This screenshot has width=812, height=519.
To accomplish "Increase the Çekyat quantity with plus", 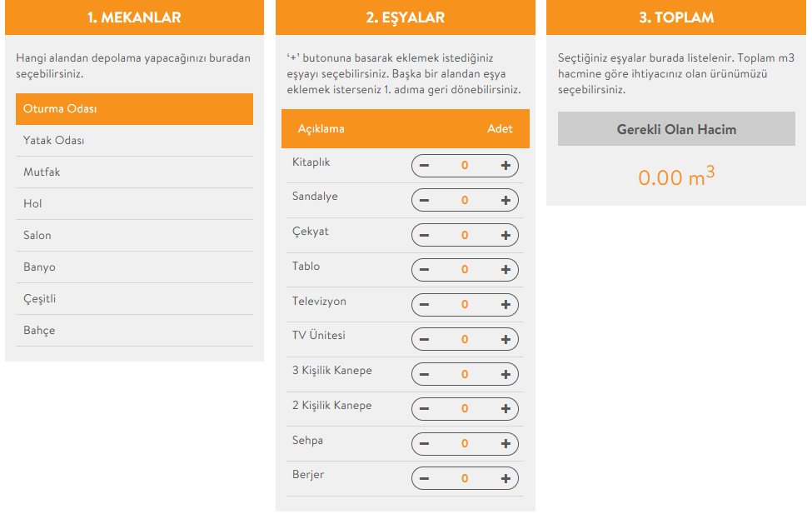I will (x=506, y=236).
